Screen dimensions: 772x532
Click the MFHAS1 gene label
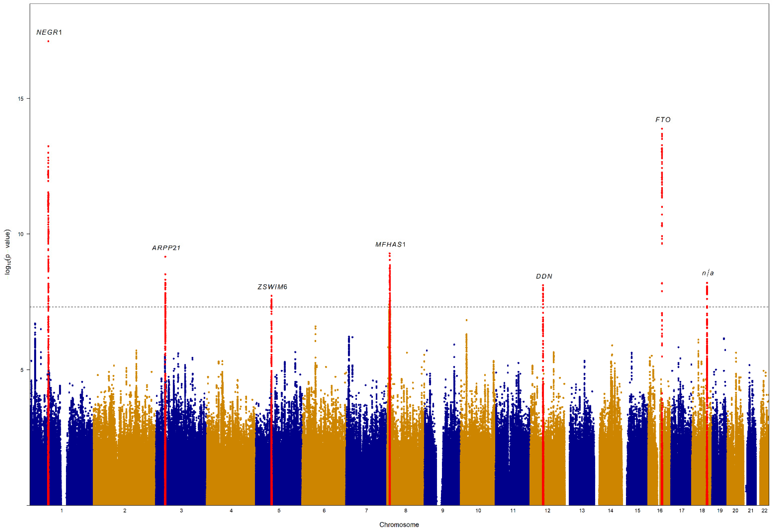tap(390, 244)
